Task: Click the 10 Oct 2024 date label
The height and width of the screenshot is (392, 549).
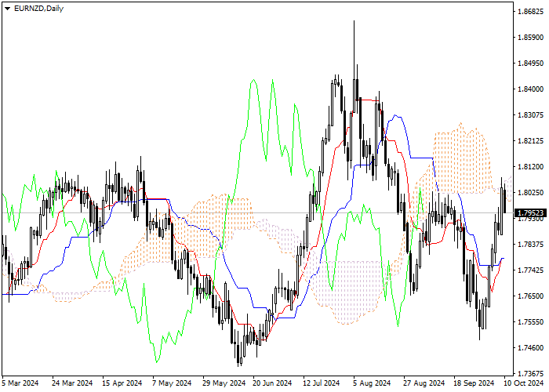Action: [x=524, y=383]
